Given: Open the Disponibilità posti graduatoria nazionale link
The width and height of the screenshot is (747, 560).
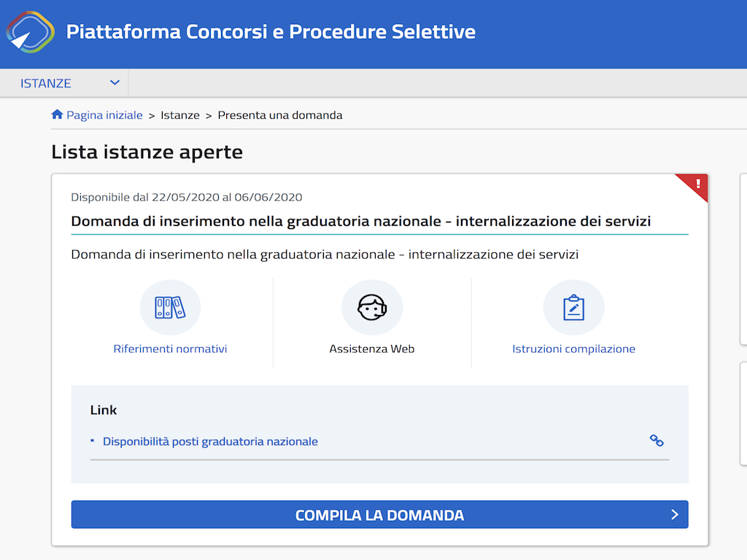Looking at the screenshot, I should (210, 441).
